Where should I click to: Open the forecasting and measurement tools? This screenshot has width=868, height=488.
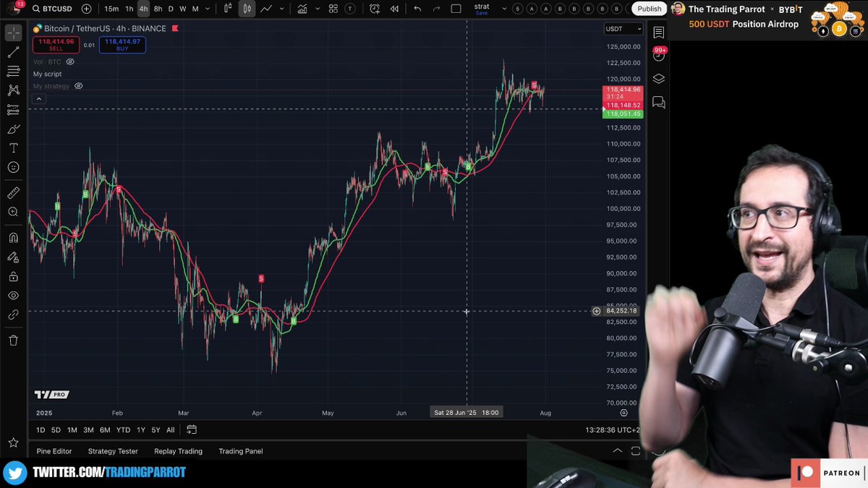click(13, 110)
